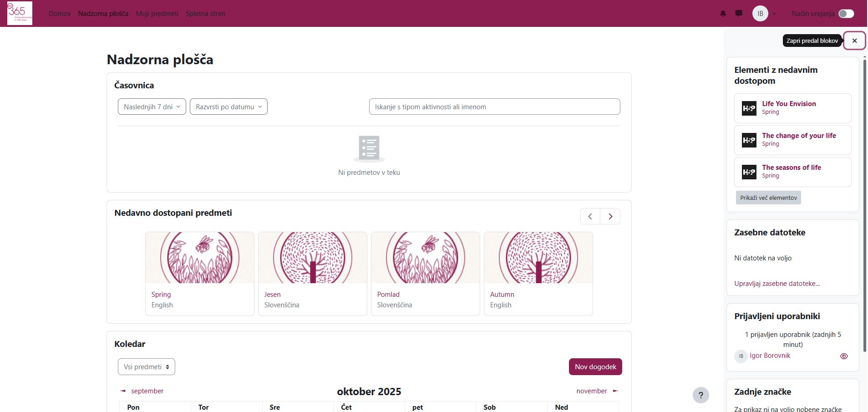The height and width of the screenshot is (412, 868).
Task: Click the e365 site logo
Action: (20, 13)
